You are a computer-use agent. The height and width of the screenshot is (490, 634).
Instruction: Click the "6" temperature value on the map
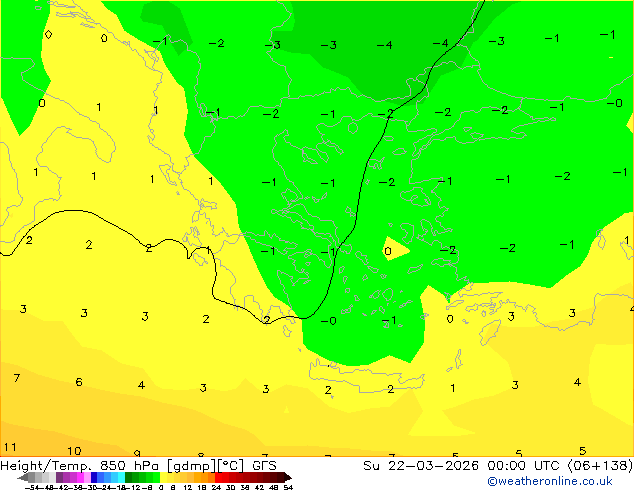click(x=79, y=382)
